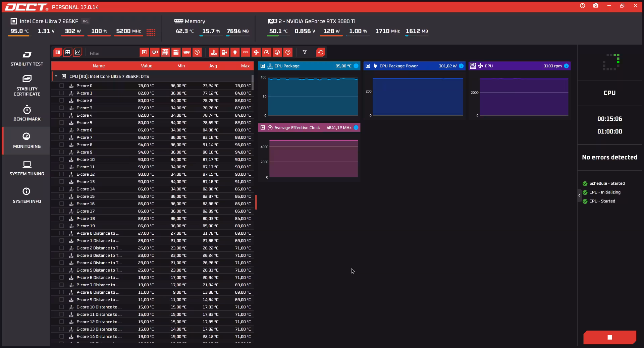The image size is (644, 348).
Task: Open the Benchmark section
Action: point(27,113)
